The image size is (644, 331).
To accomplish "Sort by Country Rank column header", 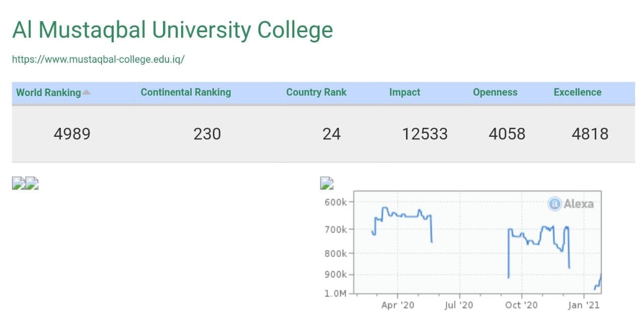I will pos(316,92).
